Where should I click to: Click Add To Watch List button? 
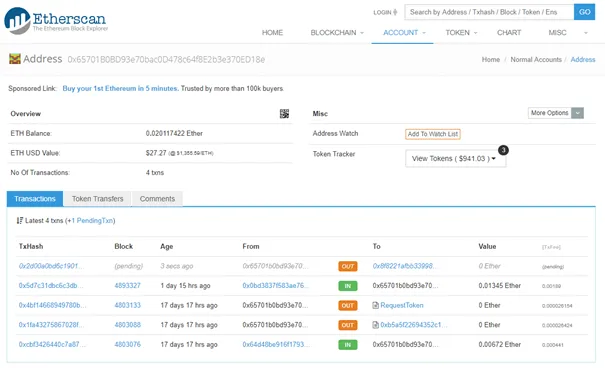(433, 134)
